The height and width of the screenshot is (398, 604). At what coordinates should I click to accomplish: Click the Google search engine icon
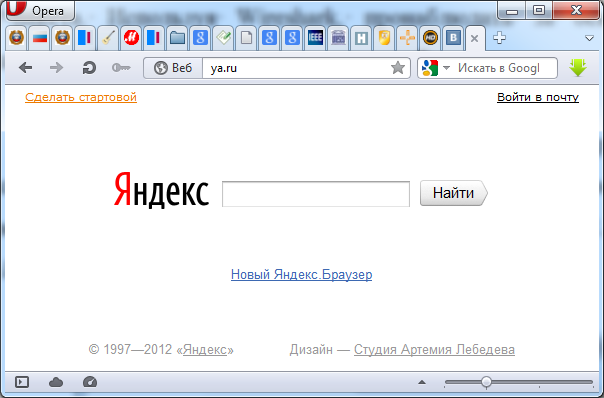(x=430, y=68)
